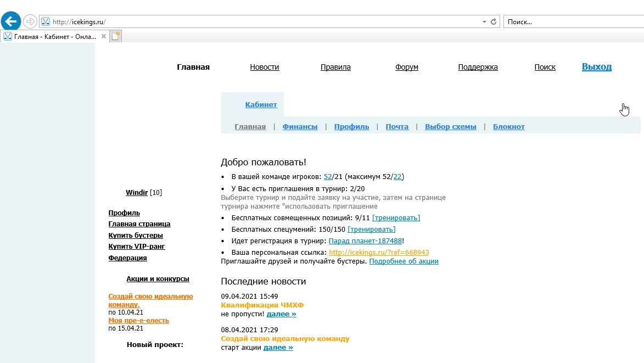Go to the Форум section
Screen dimensions: 644x363
[x=407, y=67]
